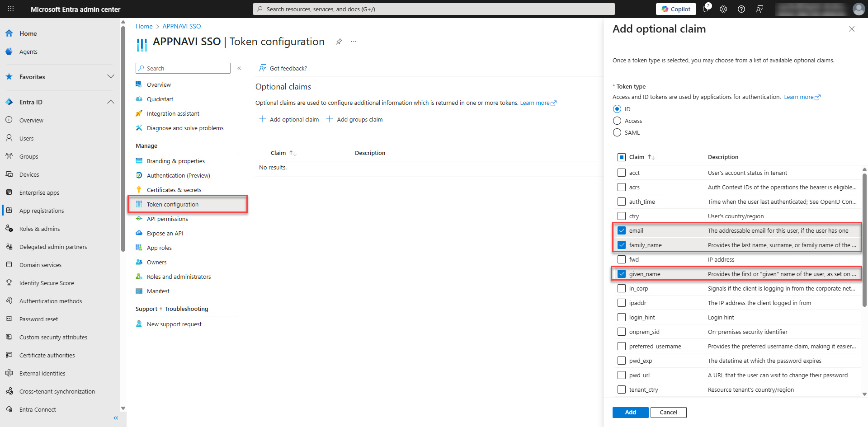Click the top resource search bar
868x427 pixels.
tap(434, 9)
